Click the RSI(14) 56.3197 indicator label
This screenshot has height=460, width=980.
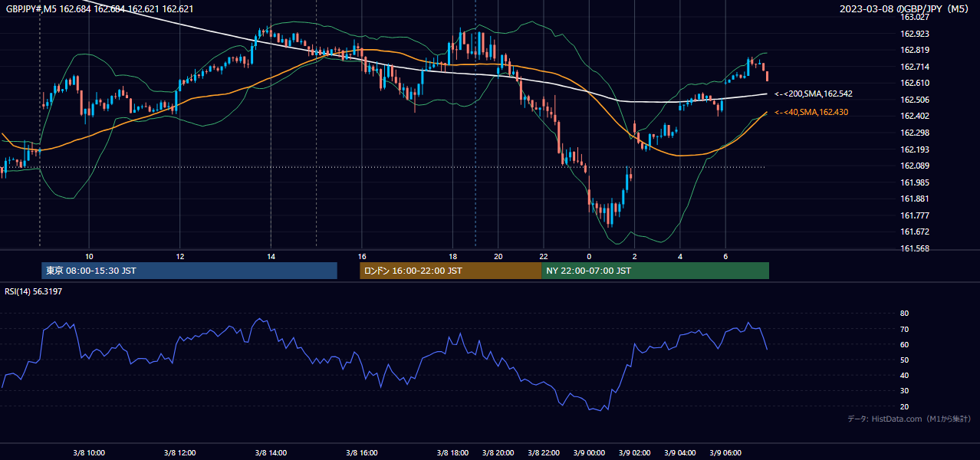coord(33,291)
